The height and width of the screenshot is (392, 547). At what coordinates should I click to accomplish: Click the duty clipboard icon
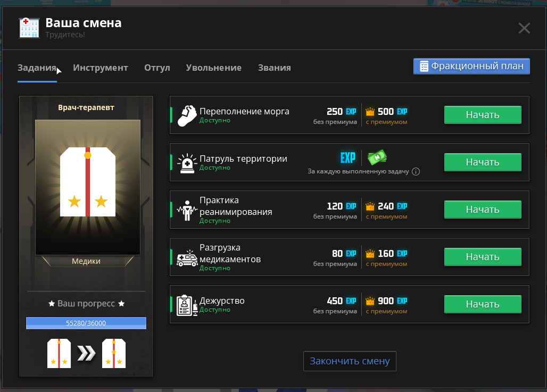pyautogui.click(x=187, y=305)
